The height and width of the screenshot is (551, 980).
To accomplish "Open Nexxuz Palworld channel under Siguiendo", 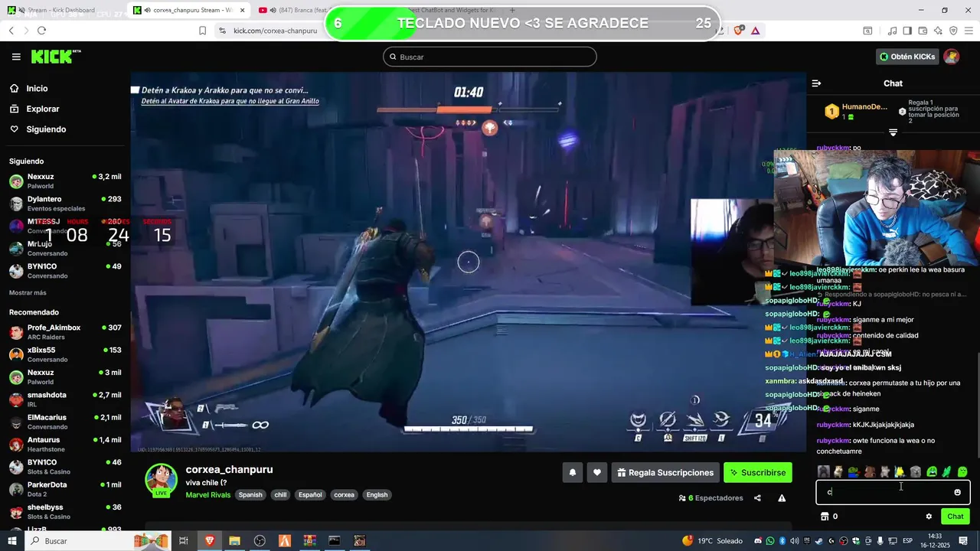I will 65,181.
